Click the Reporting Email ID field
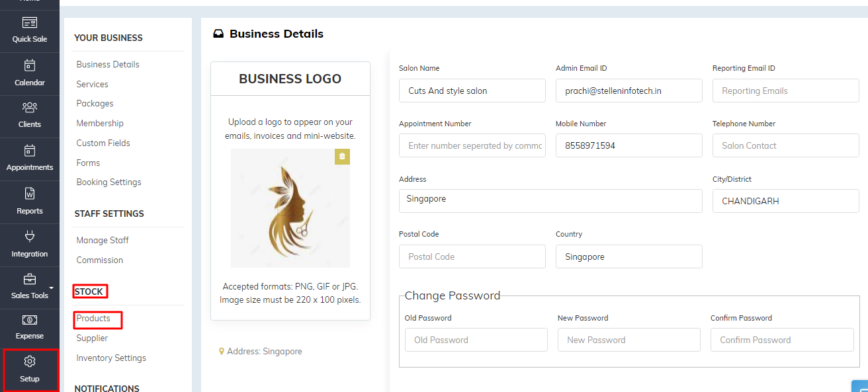 [785, 91]
